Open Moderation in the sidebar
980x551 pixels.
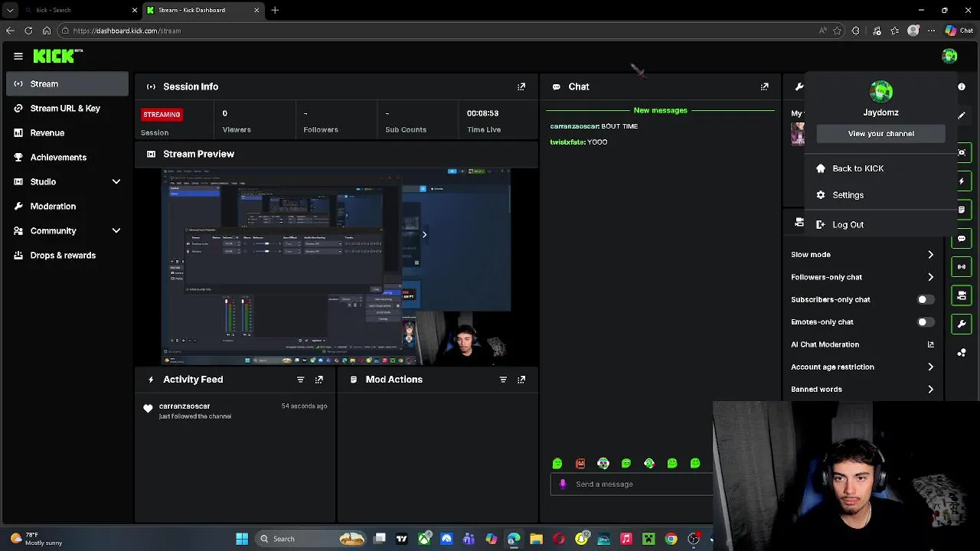[x=67, y=206]
